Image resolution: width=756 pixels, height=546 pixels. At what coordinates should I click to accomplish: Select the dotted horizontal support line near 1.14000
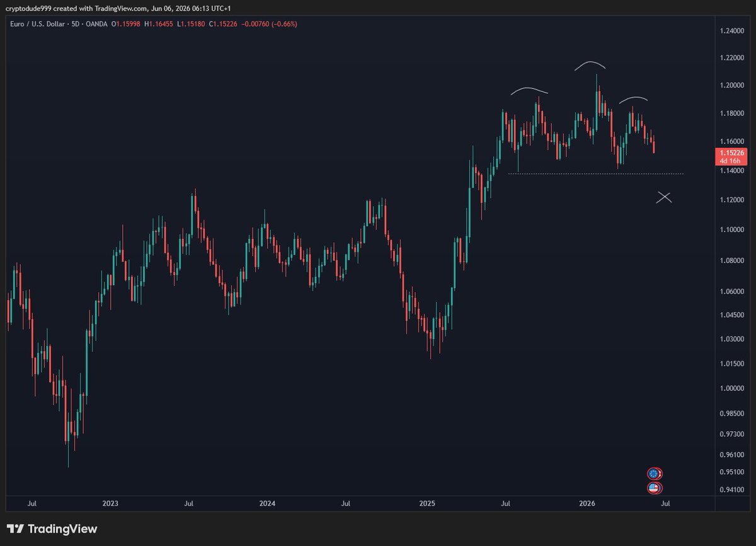pyautogui.click(x=595, y=173)
